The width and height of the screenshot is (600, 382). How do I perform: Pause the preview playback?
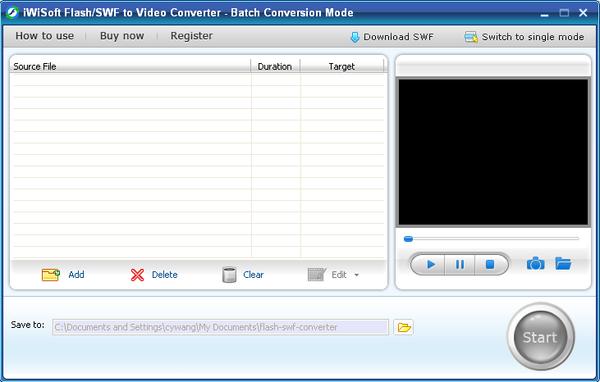click(x=460, y=264)
